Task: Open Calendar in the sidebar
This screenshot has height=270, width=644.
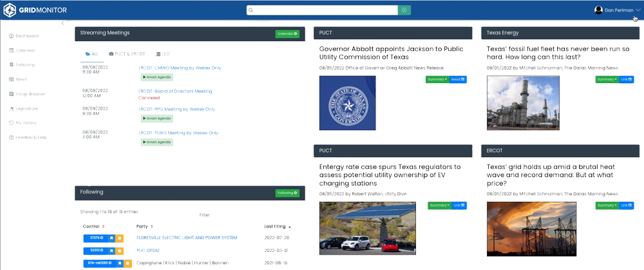Action: pyautogui.click(x=22, y=50)
